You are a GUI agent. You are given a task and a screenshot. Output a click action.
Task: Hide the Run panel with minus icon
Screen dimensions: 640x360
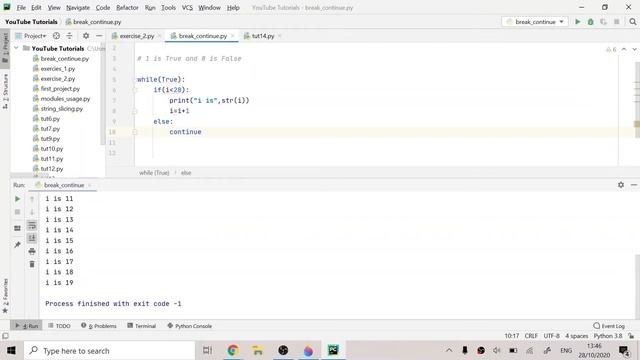[634, 185]
